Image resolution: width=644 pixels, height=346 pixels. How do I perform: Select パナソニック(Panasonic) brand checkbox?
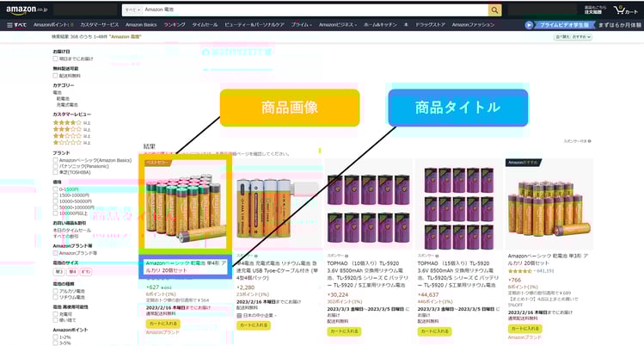point(55,166)
